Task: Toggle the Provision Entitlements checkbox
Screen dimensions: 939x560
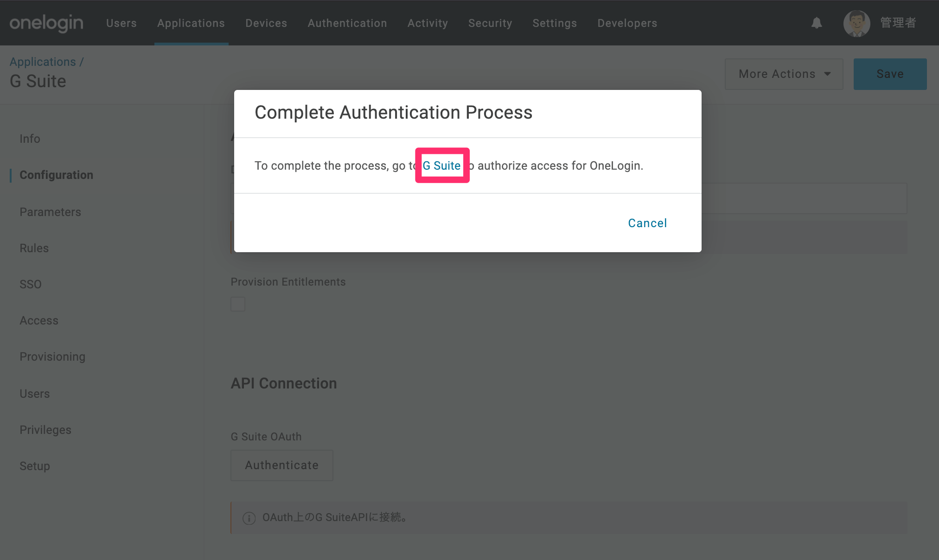Action: [x=238, y=304]
